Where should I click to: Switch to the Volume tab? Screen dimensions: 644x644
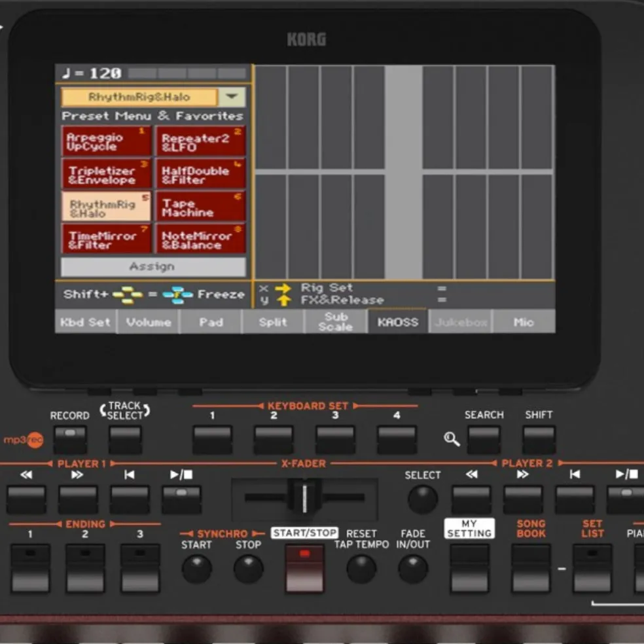point(147,322)
